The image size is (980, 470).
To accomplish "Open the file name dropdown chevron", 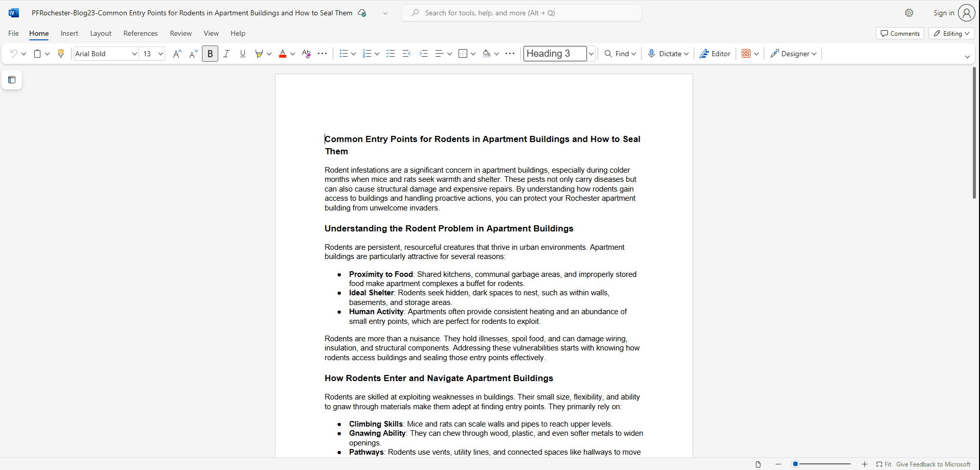I will tap(385, 13).
